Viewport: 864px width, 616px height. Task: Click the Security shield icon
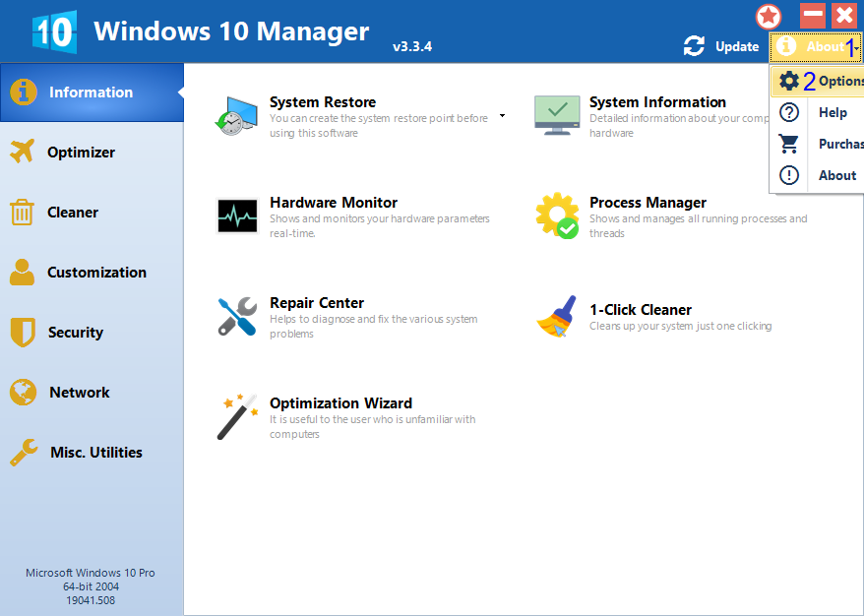pos(23,333)
